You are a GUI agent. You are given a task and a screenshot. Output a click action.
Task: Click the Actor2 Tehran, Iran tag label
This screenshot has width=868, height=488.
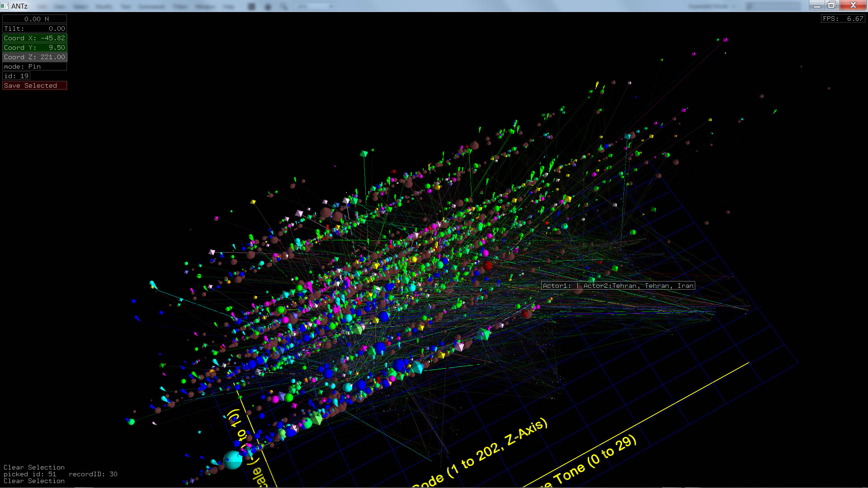pos(618,286)
